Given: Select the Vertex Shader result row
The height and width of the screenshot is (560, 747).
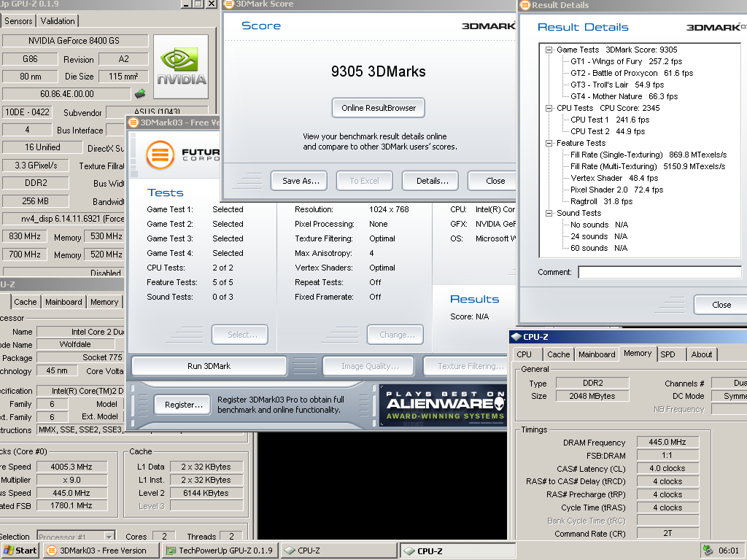Looking at the screenshot, I should coord(614,178).
